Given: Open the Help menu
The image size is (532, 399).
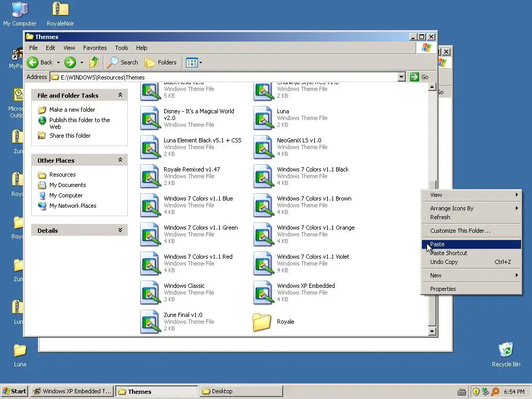Looking at the screenshot, I should (141, 48).
